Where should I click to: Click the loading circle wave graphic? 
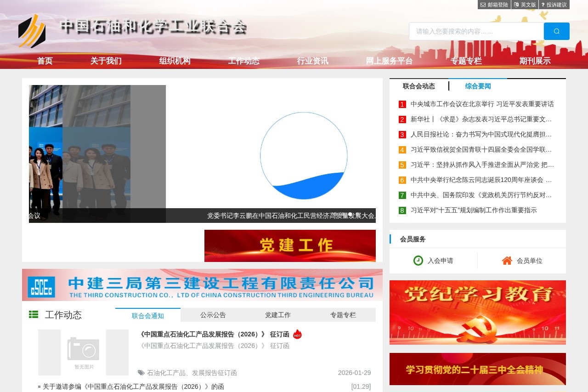(304, 156)
